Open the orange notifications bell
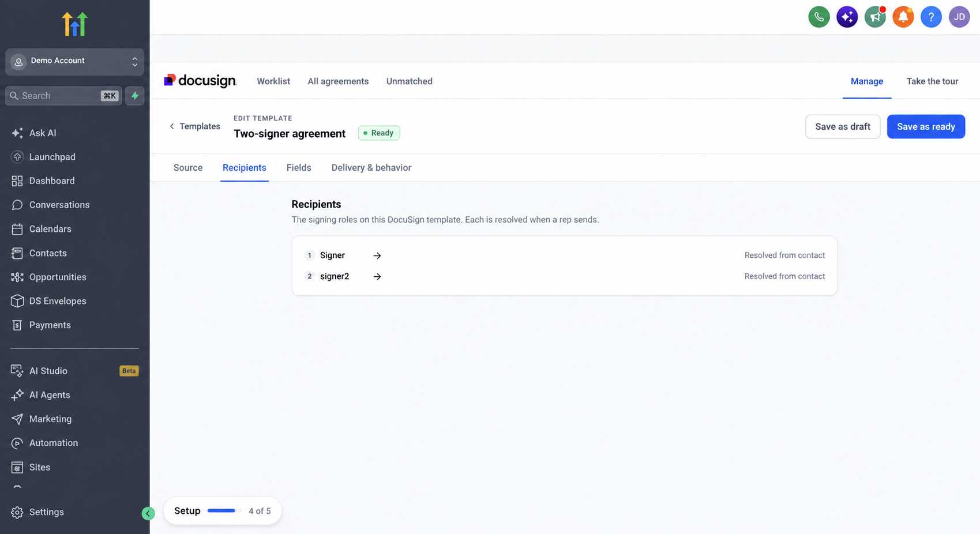 click(903, 17)
